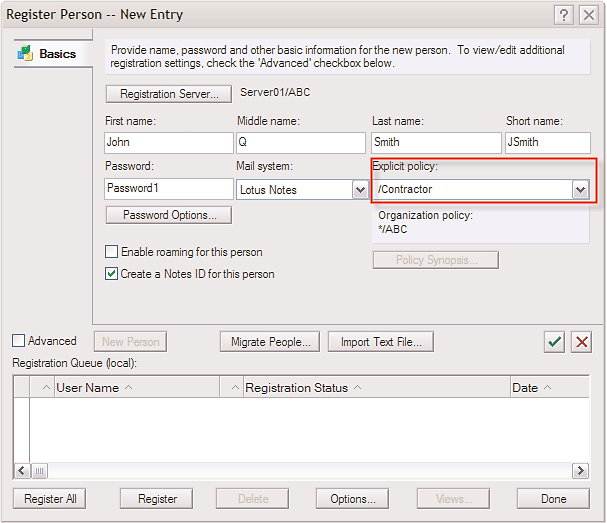Open the help question mark button

pos(564,15)
